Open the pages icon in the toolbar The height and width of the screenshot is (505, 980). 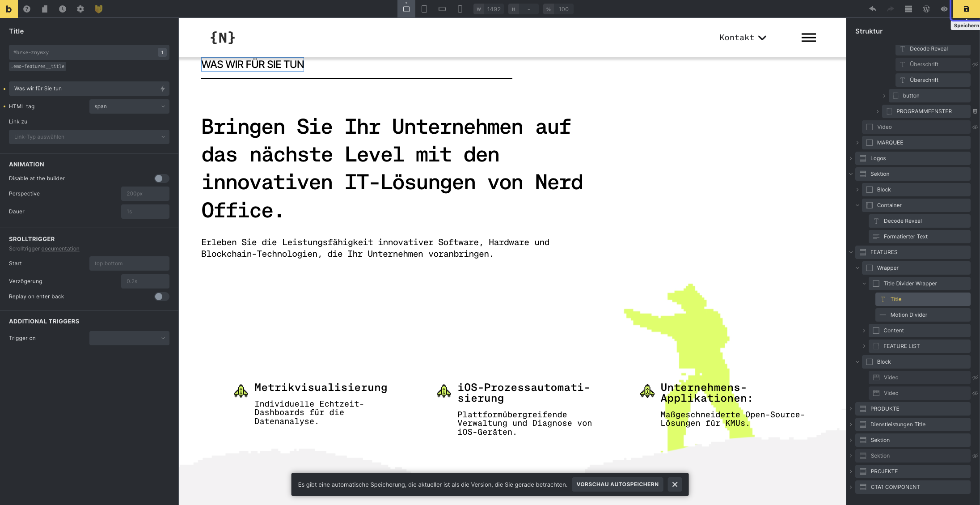pos(45,9)
